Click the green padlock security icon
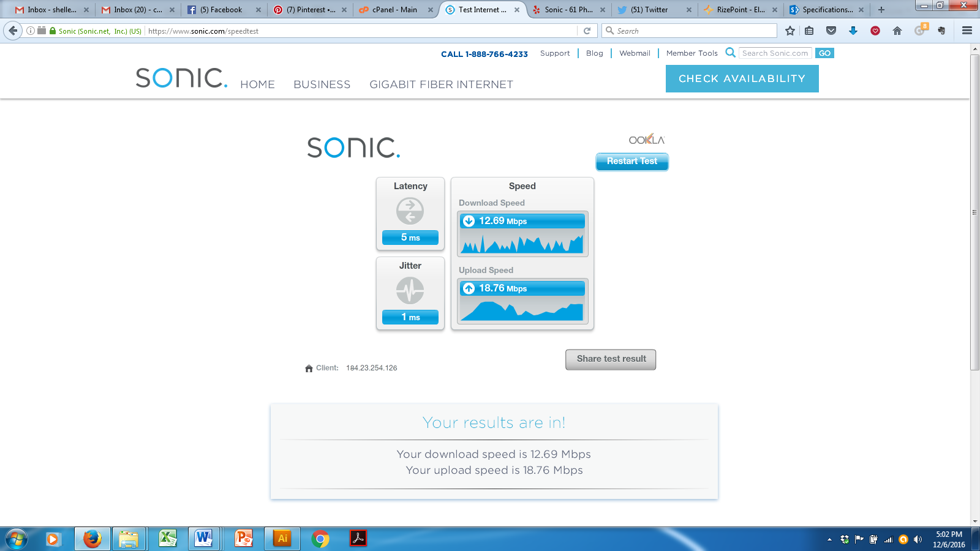The height and width of the screenshot is (551, 980). [x=53, y=31]
